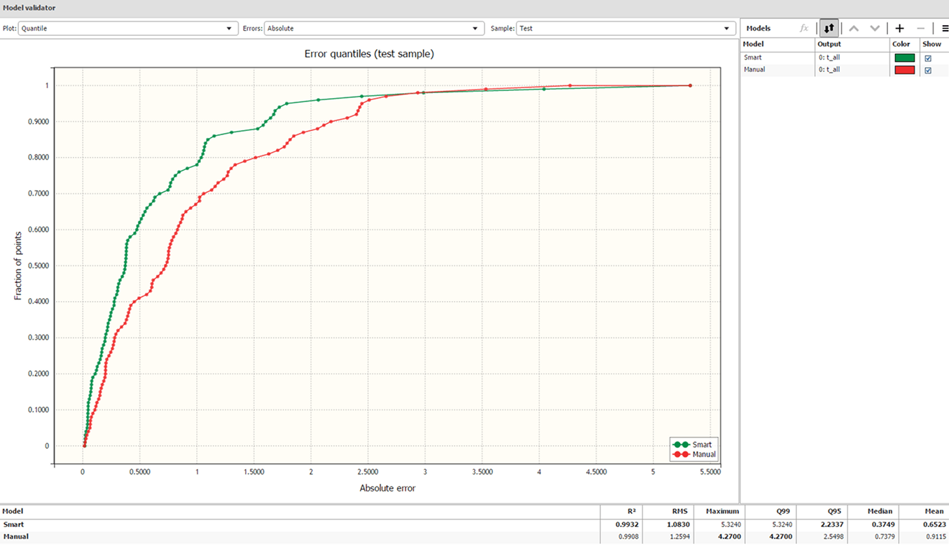Screen dimensions: 949x560
Task: Sort by the Median column header
Action: 881,512
